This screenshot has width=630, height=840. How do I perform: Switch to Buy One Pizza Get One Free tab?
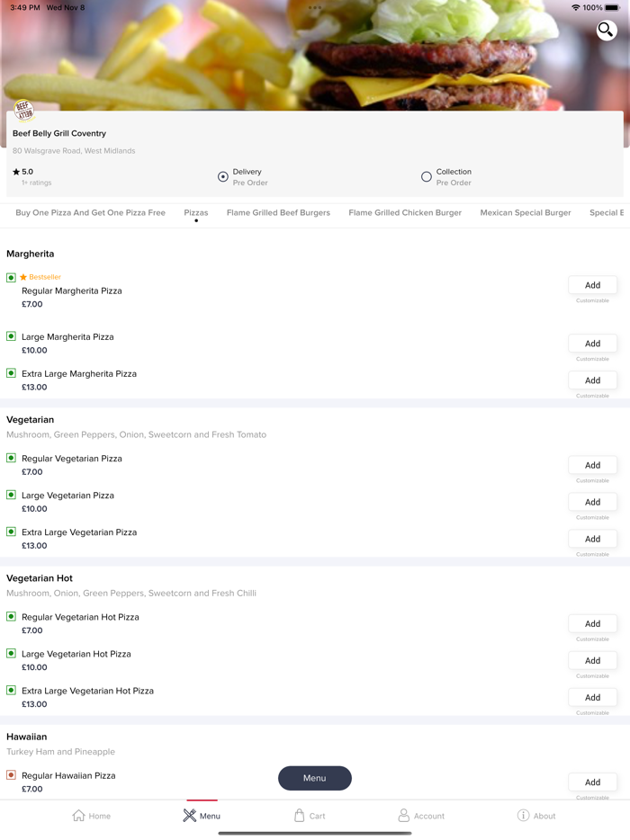tap(91, 212)
